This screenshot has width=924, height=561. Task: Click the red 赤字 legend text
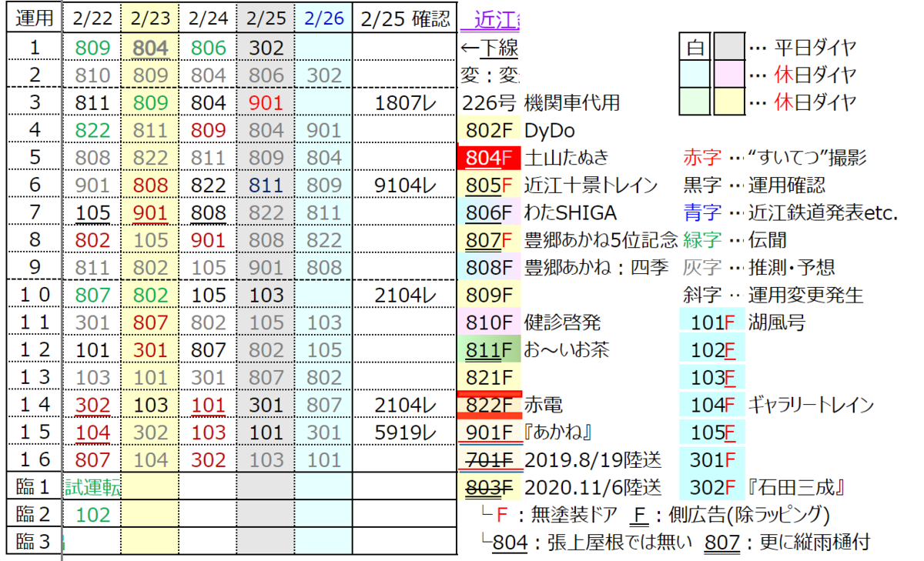[x=702, y=158]
